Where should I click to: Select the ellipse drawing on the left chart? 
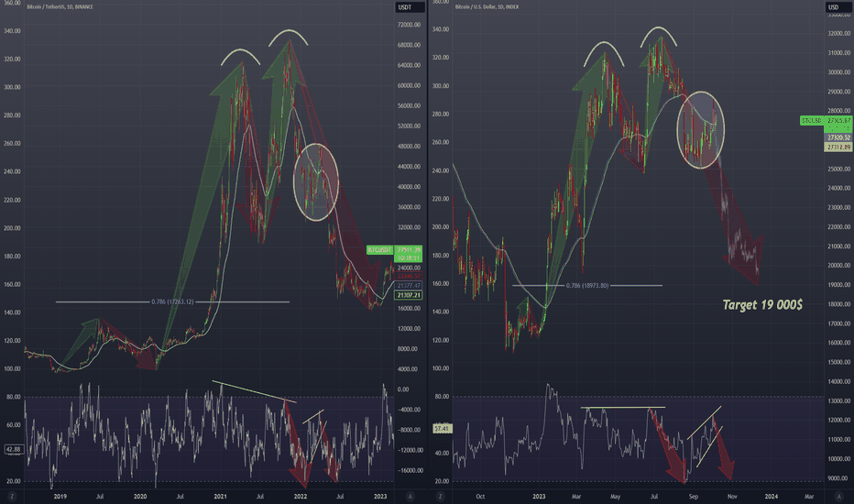(316, 181)
